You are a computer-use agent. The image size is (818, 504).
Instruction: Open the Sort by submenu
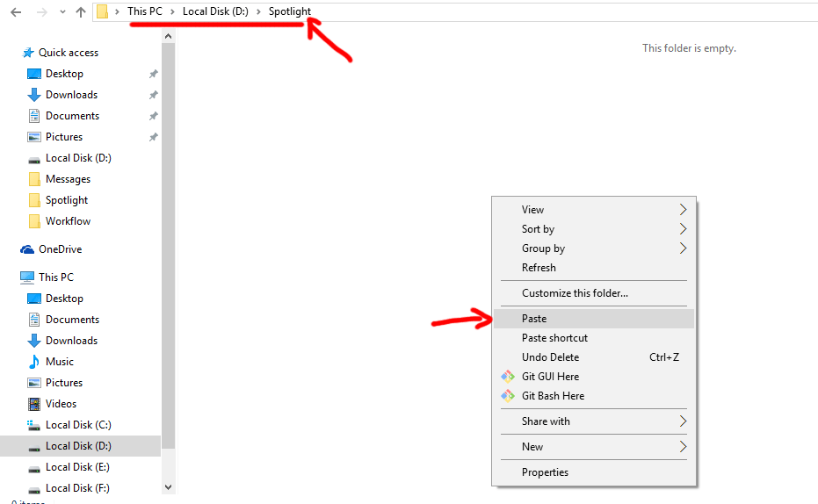pos(594,229)
